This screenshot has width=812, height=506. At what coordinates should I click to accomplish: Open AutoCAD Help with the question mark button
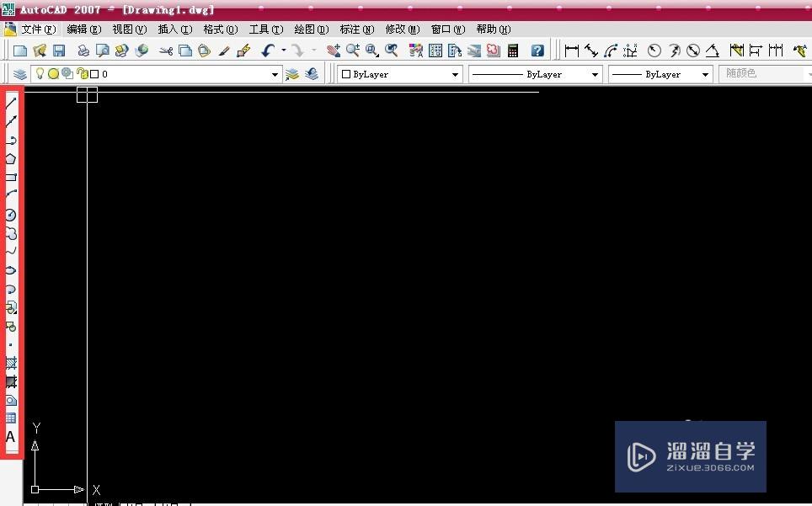click(x=537, y=51)
